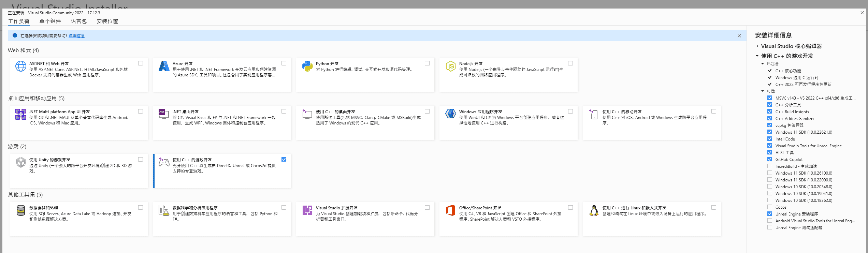868x253 pixels.
Task: Click the C++ 核心功能 included item
Action: [x=788, y=71]
